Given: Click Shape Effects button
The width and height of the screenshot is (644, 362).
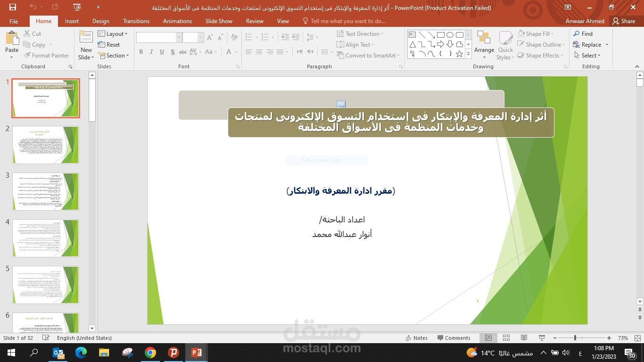Looking at the screenshot, I should tap(540, 56).
